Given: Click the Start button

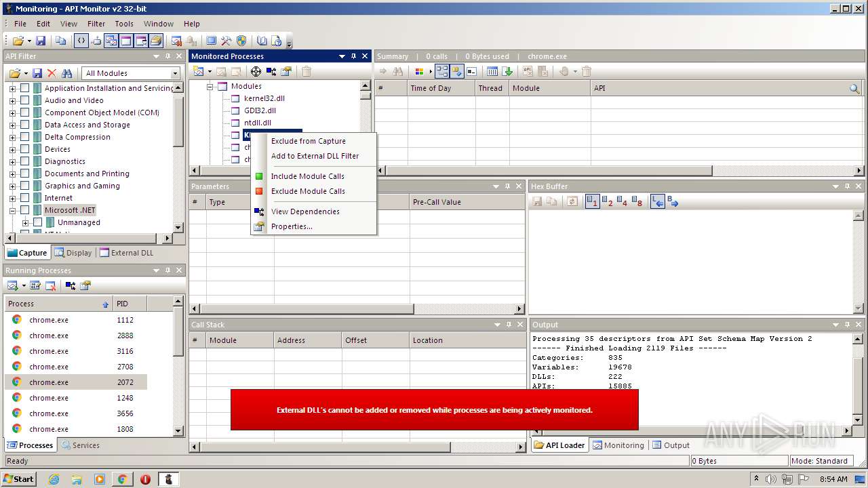Looking at the screenshot, I should pyautogui.click(x=18, y=479).
